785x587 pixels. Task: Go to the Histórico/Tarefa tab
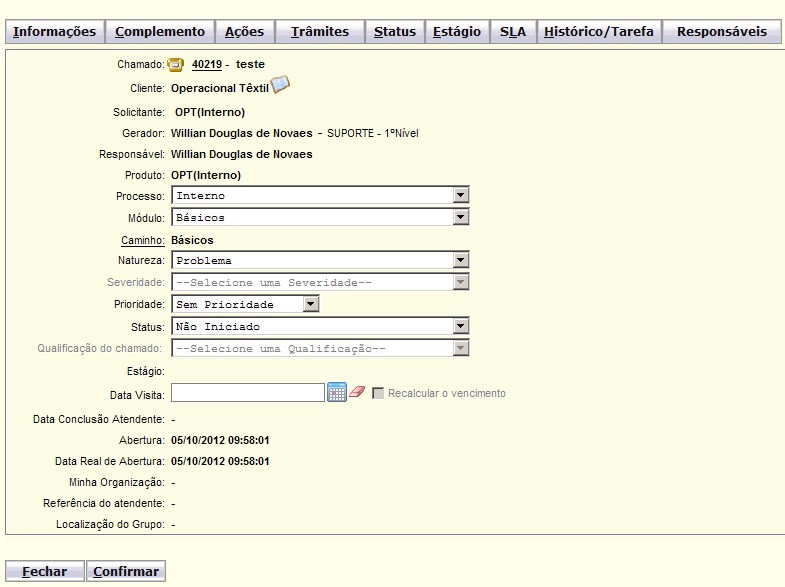(599, 32)
